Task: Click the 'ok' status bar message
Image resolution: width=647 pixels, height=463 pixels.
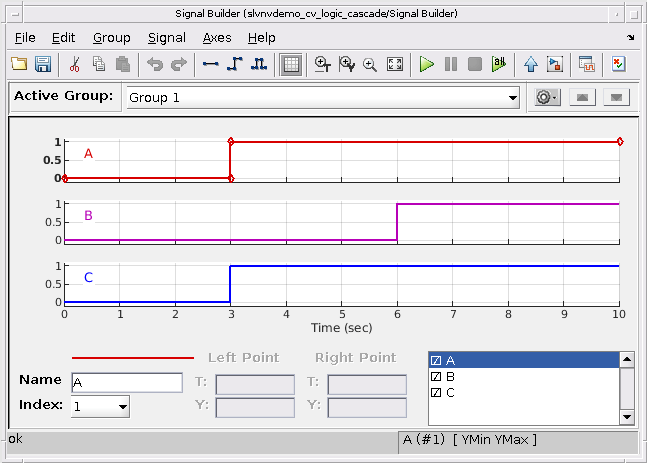Action: click(x=15, y=439)
